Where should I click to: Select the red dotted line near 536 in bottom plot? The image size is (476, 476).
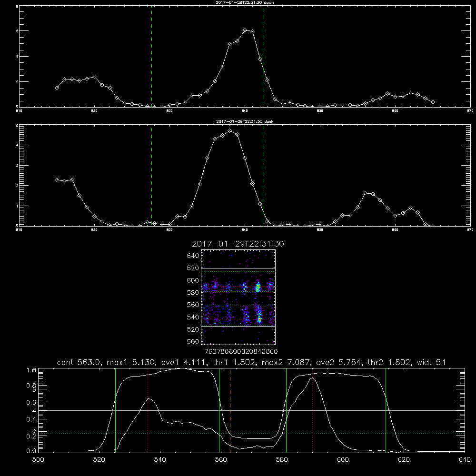click(148, 410)
